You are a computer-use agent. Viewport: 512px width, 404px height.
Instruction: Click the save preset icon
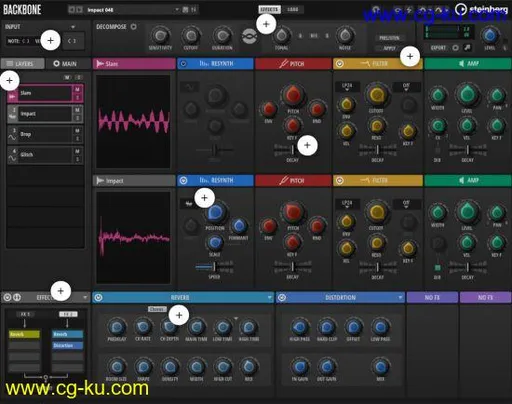click(x=185, y=10)
